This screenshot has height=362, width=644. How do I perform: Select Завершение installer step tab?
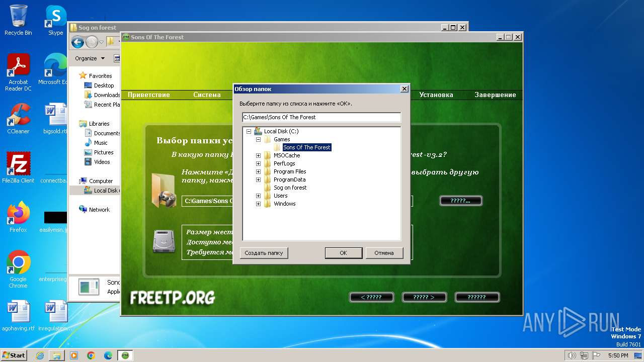tap(495, 95)
